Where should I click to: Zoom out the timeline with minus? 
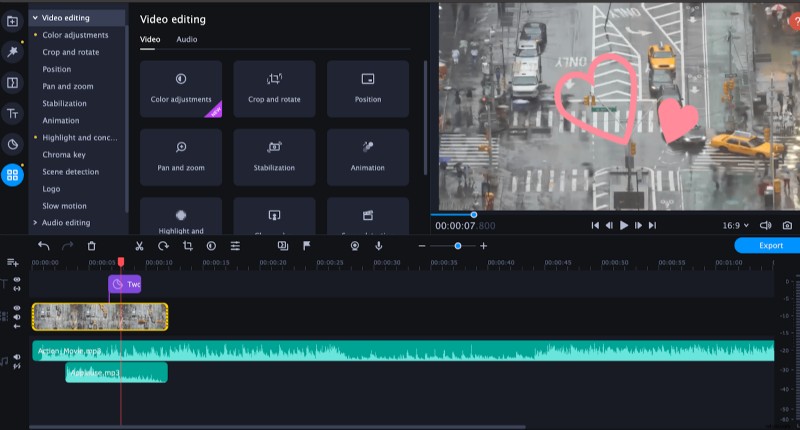tap(421, 246)
